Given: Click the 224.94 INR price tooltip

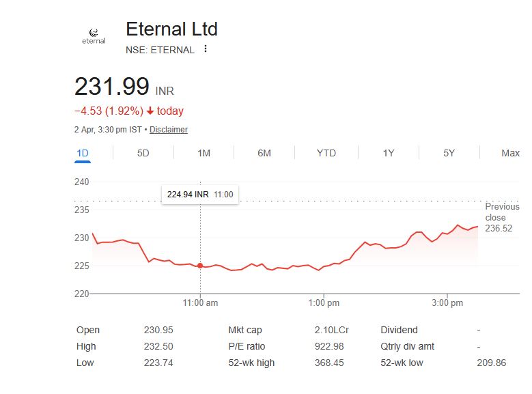Looking at the screenshot, I should coord(199,195).
